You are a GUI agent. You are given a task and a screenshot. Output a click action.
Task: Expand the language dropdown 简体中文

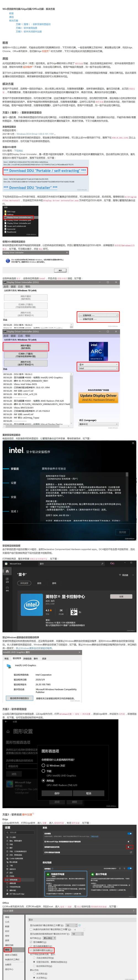(x=98, y=424)
